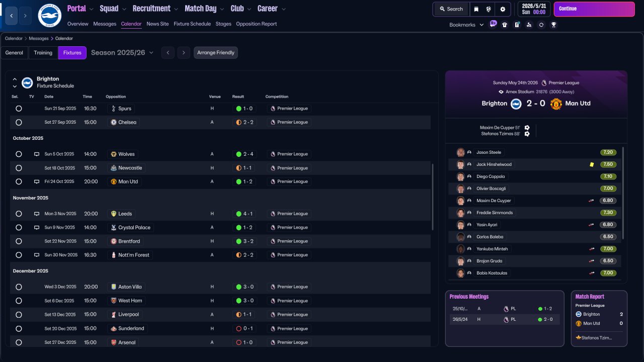This screenshot has height=362, width=644.
Task: Click the scouting search bookmark shortcut icon
Action: (529, 25)
